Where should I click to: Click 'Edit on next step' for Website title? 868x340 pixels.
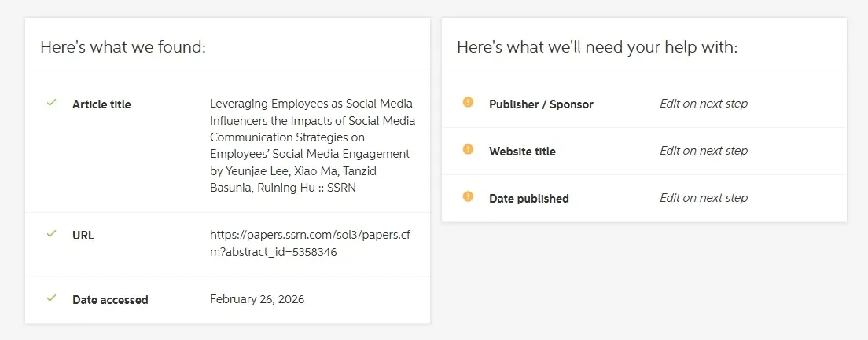704,151
